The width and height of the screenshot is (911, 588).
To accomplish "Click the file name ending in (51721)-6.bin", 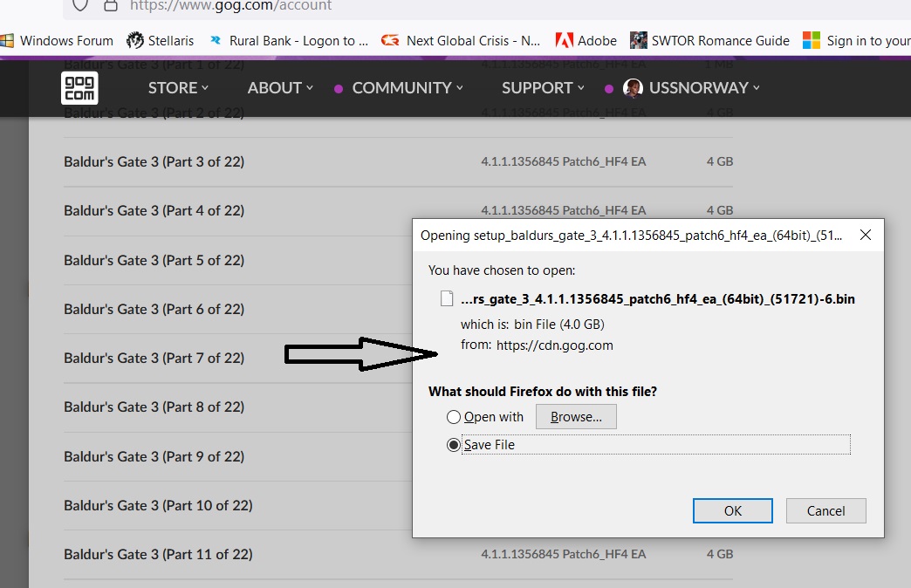I will click(658, 299).
